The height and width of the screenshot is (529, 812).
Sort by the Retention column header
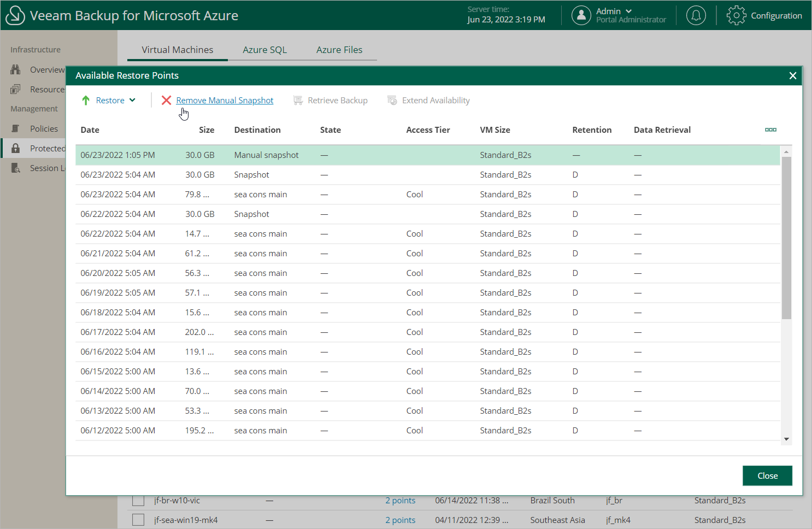click(592, 130)
